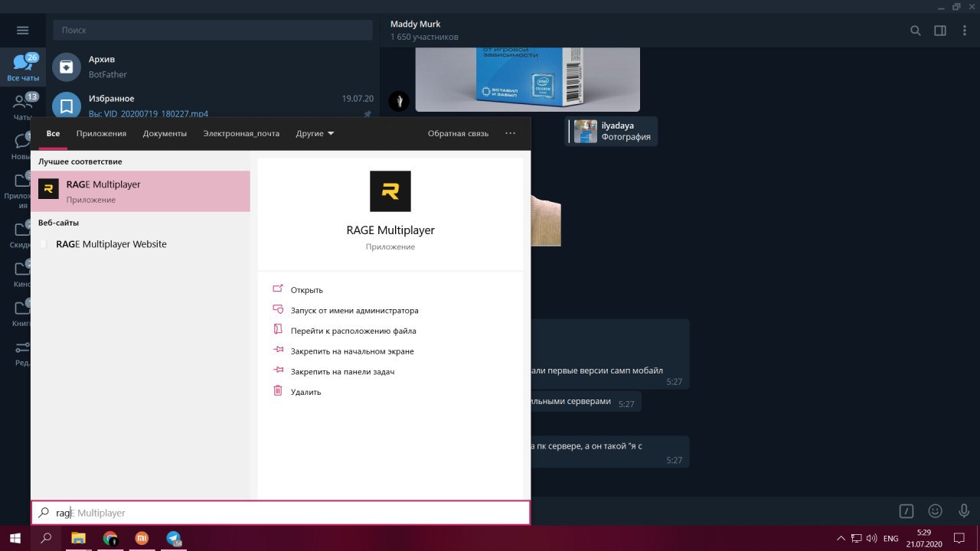
Task: Open the Архив archive chat avatar
Action: pyautogui.click(x=67, y=67)
